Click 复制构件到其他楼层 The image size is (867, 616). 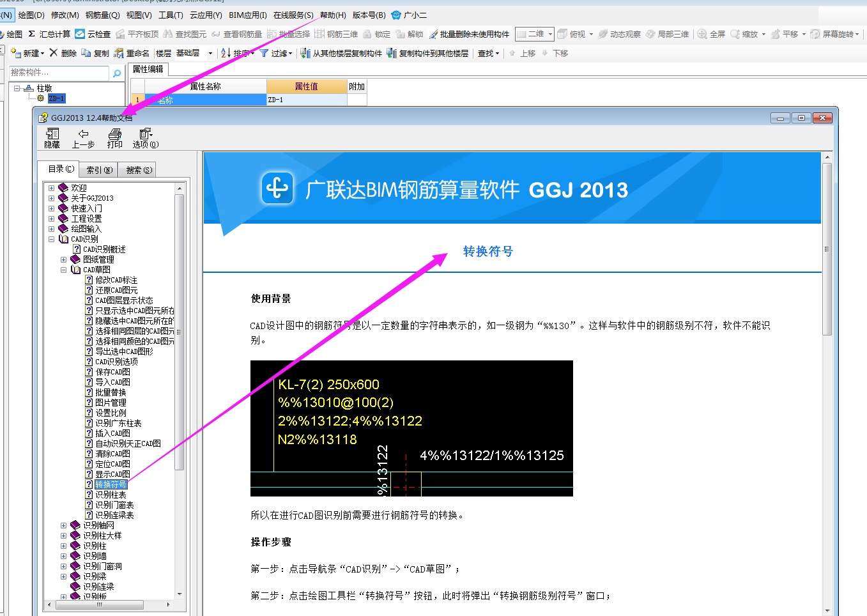pyautogui.click(x=427, y=53)
